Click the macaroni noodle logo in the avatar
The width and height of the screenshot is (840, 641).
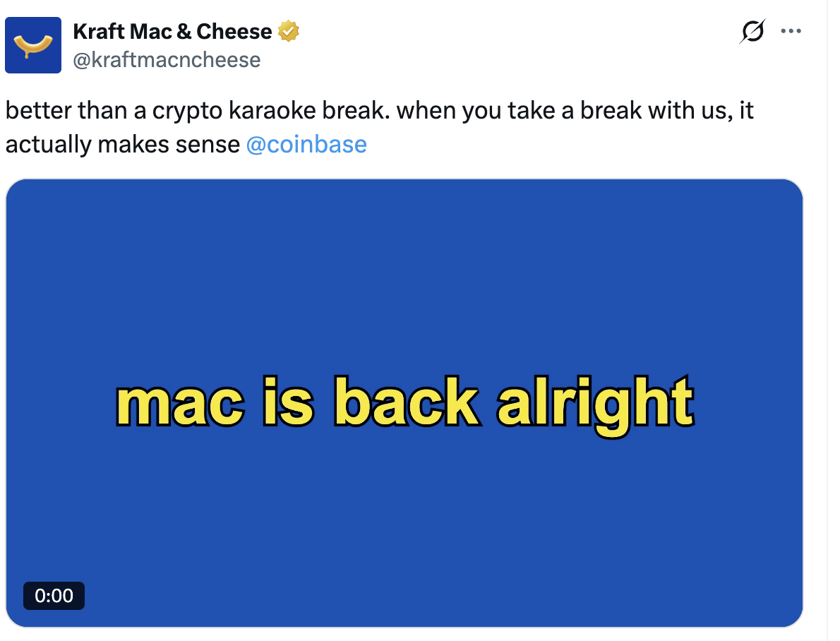33,47
